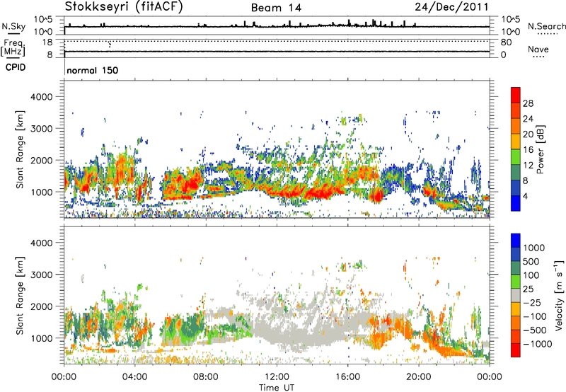The height and width of the screenshot is (392, 566).
Task: Click the frequency axis value '18'
Action: pos(47,42)
